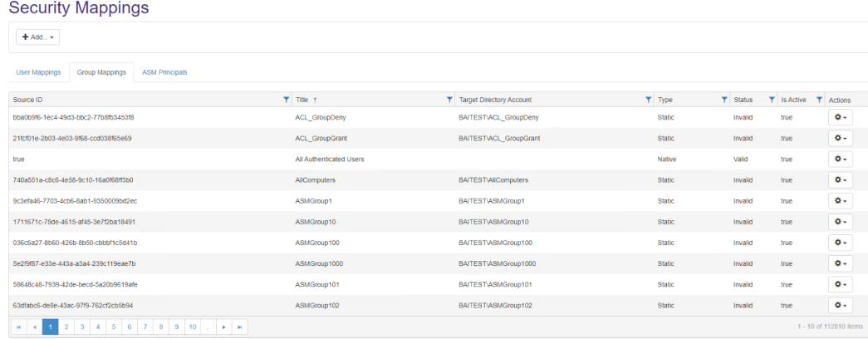
Task: Open the Title column filter icon
Action: click(449, 100)
